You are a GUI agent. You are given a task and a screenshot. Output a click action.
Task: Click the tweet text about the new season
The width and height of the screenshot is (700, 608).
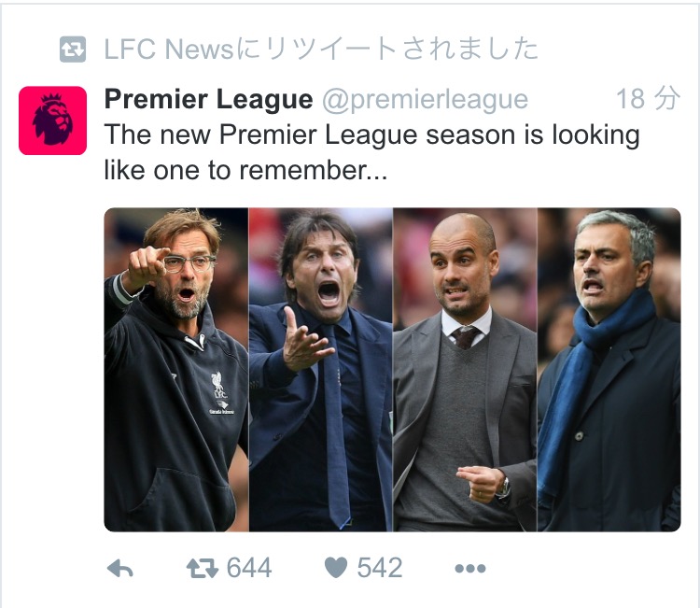point(371,136)
